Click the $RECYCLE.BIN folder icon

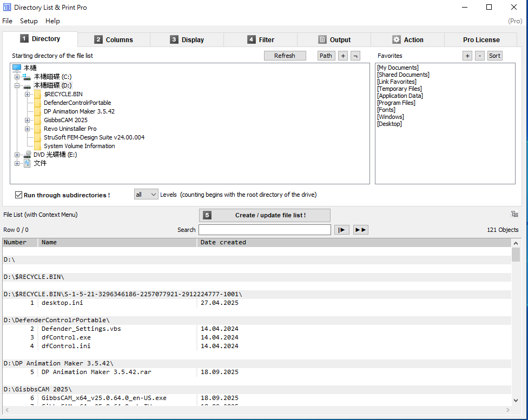[37, 94]
